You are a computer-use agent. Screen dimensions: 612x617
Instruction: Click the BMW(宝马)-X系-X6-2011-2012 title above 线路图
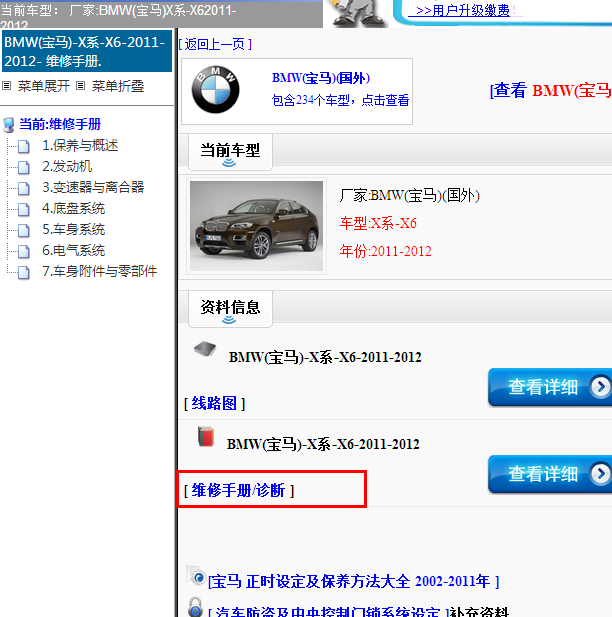tap(325, 357)
